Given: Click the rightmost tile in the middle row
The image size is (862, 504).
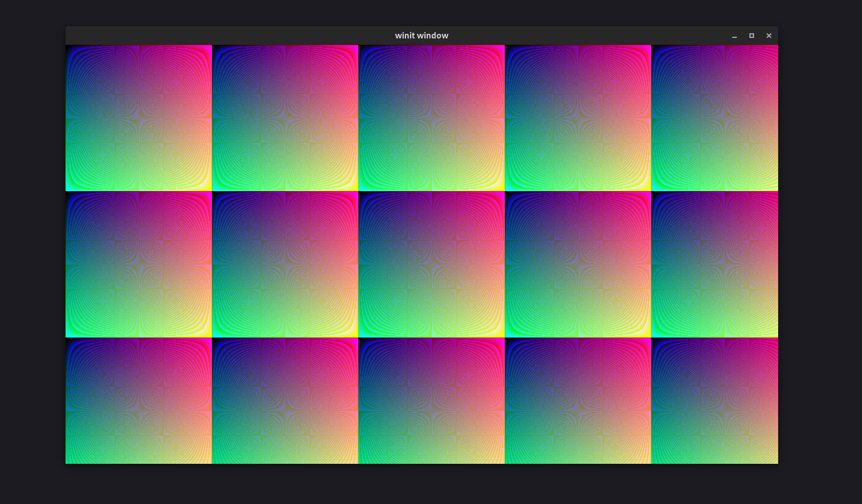Looking at the screenshot, I should point(714,264).
